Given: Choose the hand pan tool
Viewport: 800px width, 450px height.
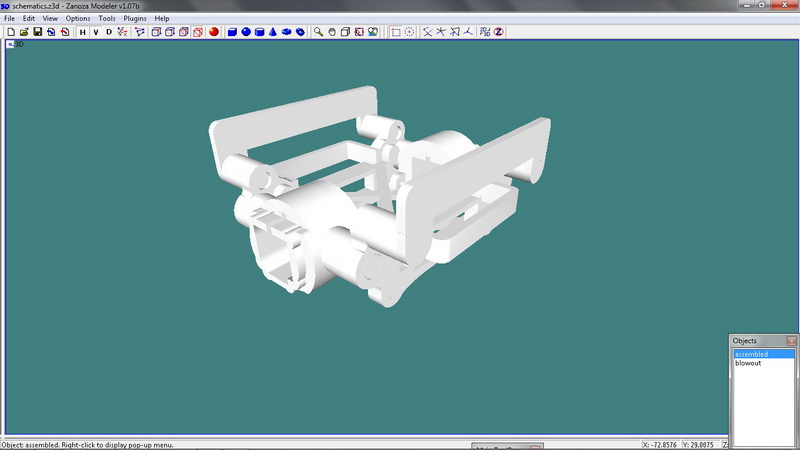Looking at the screenshot, I should (332, 32).
